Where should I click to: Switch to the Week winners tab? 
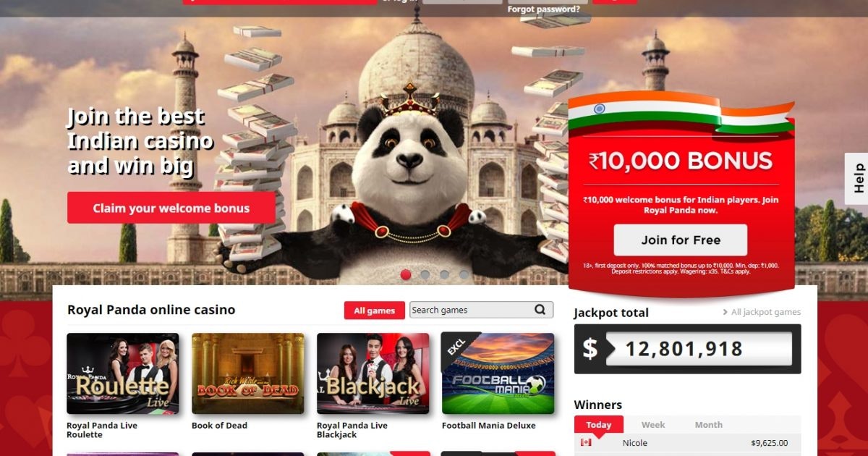point(652,425)
